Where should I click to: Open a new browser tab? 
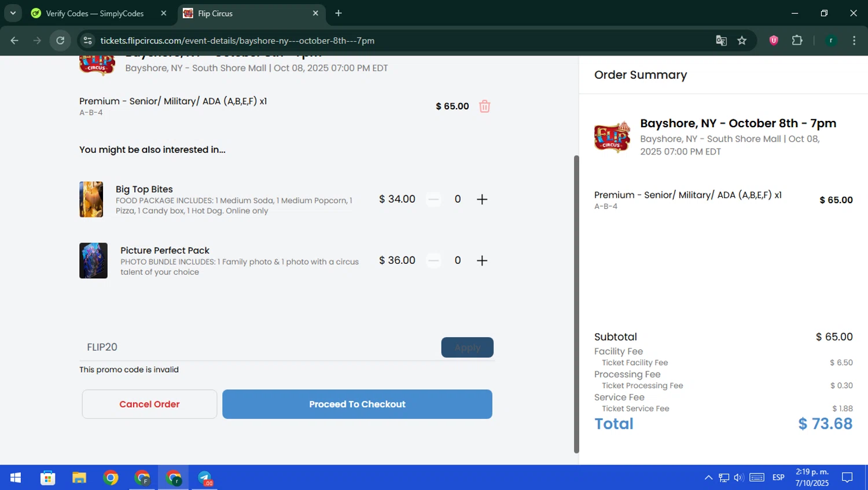coord(339,13)
